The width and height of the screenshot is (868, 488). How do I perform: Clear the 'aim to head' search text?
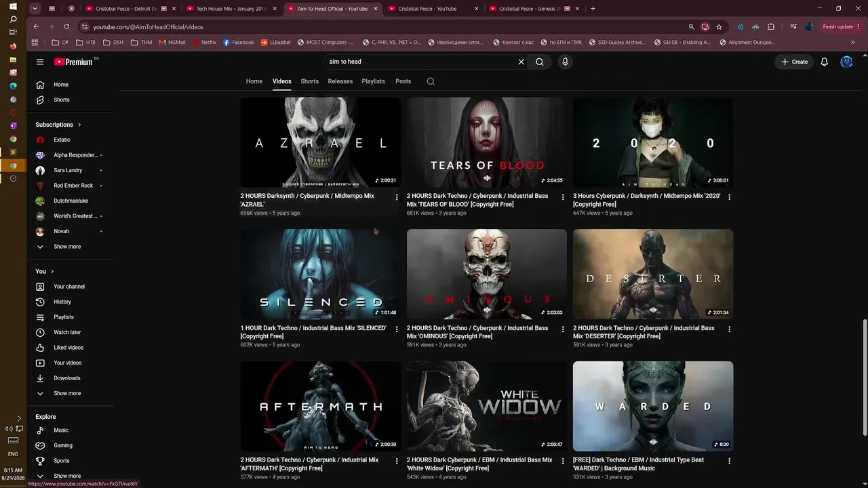click(x=521, y=62)
